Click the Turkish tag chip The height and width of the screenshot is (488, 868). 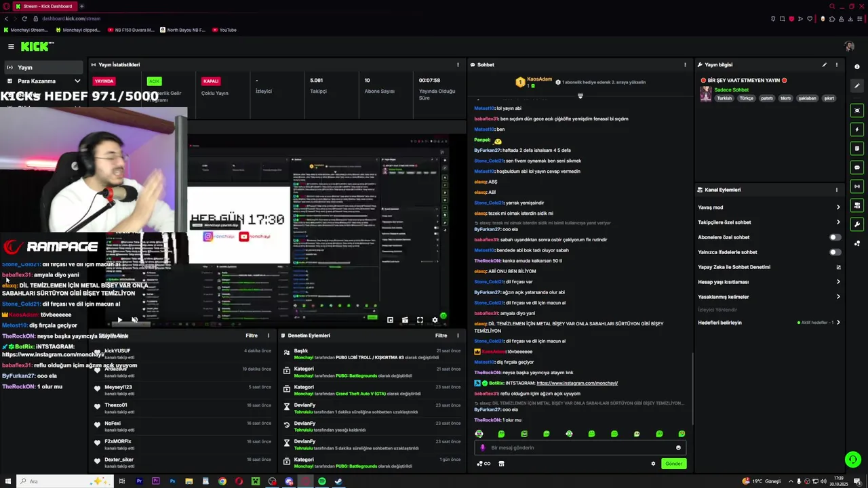[724, 98]
